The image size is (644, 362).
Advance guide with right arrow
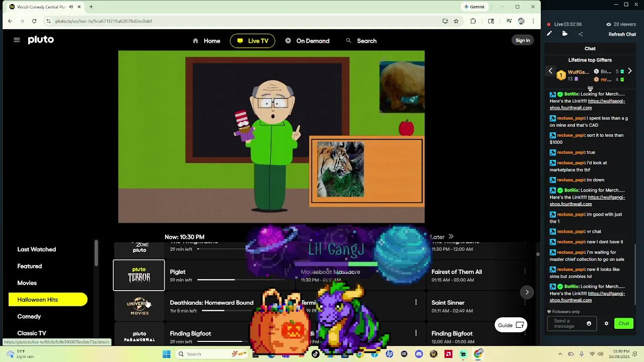[527, 292]
